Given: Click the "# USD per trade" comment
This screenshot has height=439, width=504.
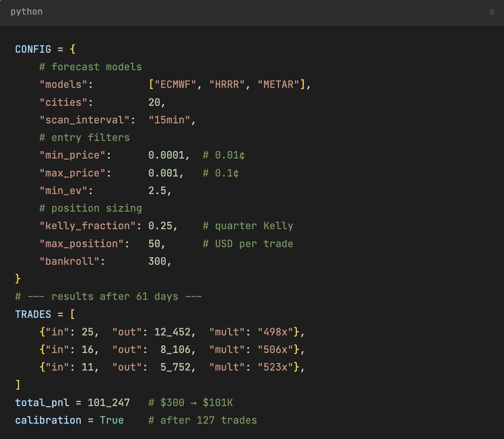Looking at the screenshot, I should 248,244.
